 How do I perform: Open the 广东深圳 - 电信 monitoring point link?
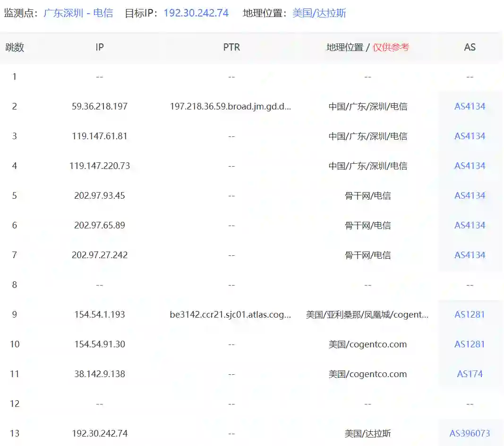coord(78,13)
